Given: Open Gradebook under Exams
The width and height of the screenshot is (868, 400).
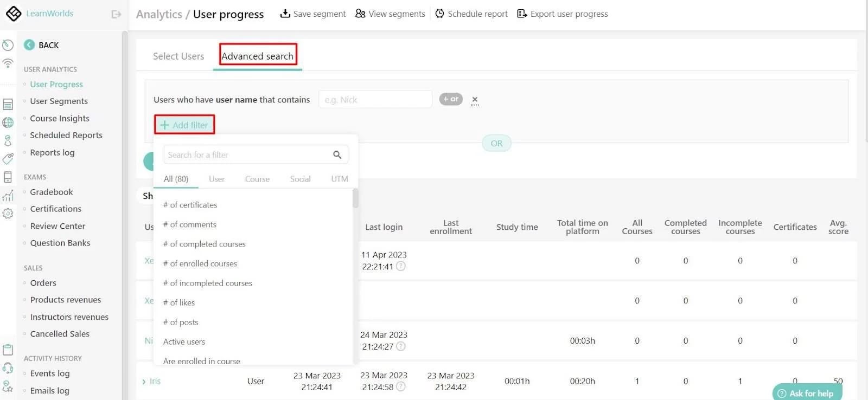Looking at the screenshot, I should pos(52,192).
